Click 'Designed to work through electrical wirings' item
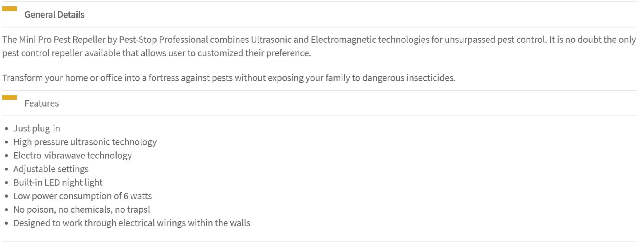The height and width of the screenshot is (246, 644). [x=132, y=223]
